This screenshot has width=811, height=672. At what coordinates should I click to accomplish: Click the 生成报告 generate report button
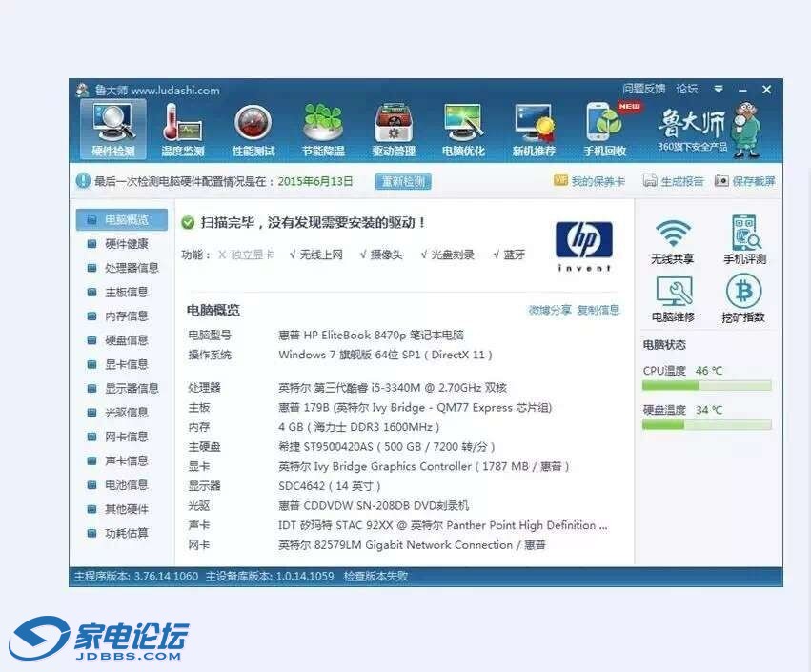(673, 181)
